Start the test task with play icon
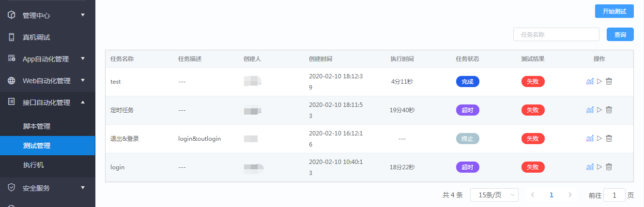644x207 pixels. (x=599, y=82)
